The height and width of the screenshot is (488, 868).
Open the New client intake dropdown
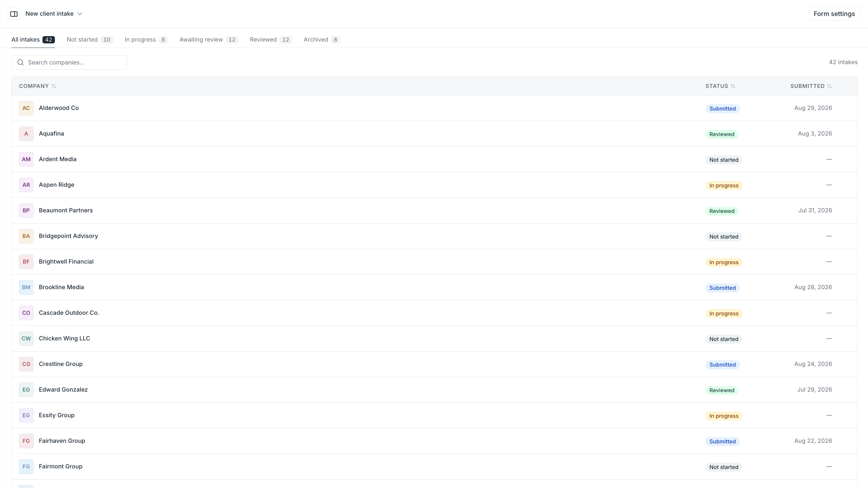coord(54,14)
